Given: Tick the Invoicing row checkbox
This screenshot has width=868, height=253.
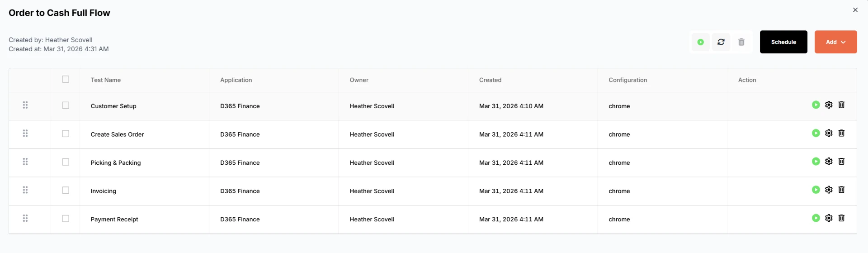Looking at the screenshot, I should (66, 190).
